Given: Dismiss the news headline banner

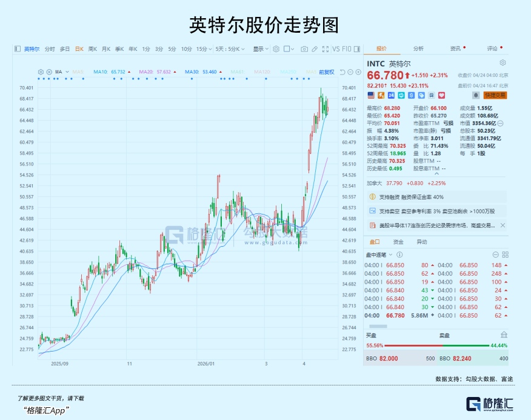Looking at the screenshot, I should click(503, 225).
